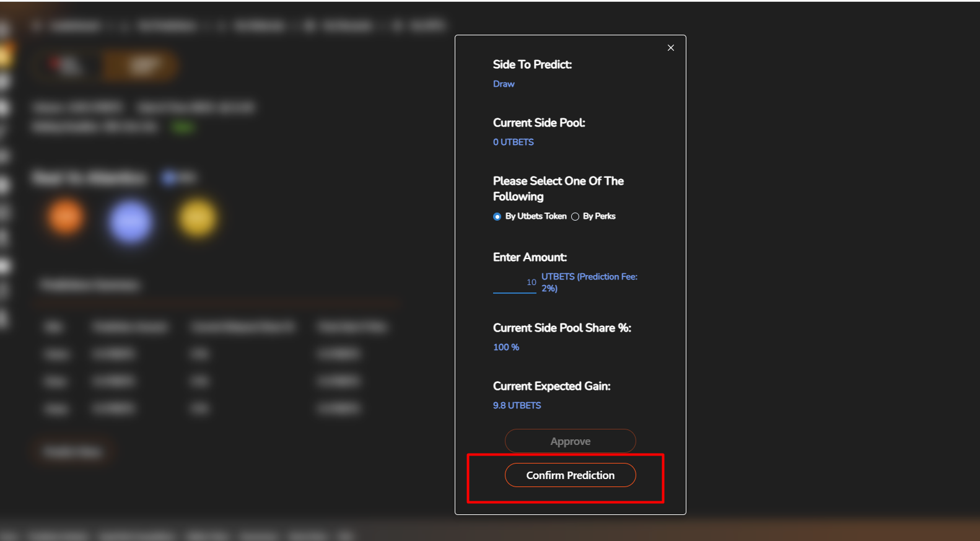
Task: Focus the Enter Amount input field
Action: tap(514, 283)
